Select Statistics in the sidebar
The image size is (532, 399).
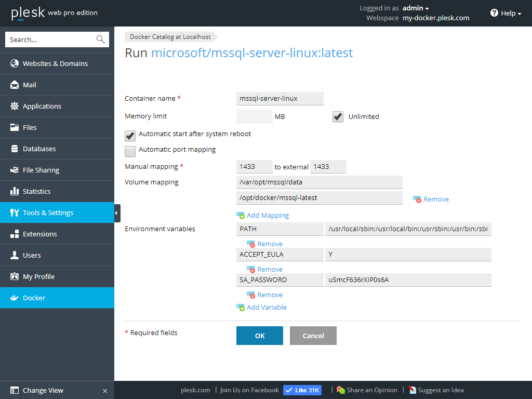57,191
